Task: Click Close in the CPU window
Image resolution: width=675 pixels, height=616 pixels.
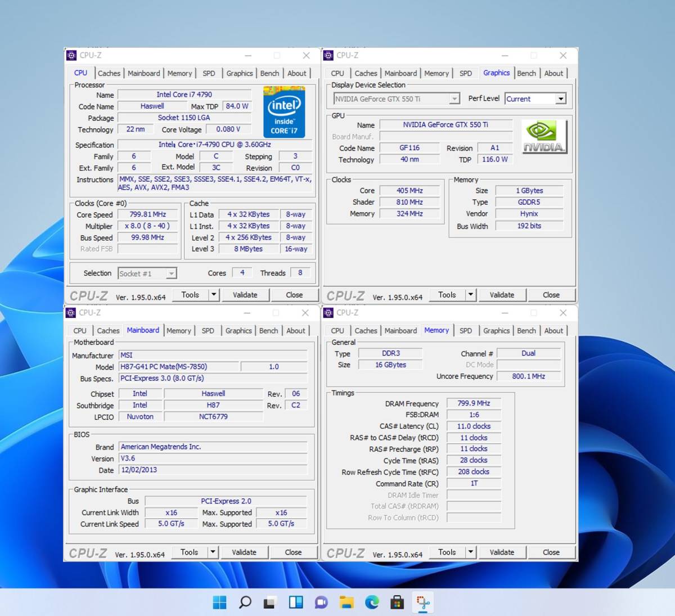Action: [294, 295]
